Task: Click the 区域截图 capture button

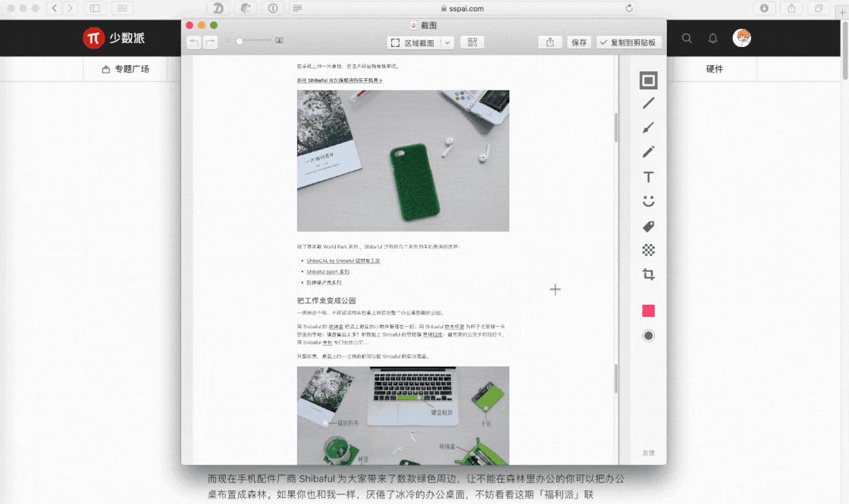Action: [x=414, y=42]
